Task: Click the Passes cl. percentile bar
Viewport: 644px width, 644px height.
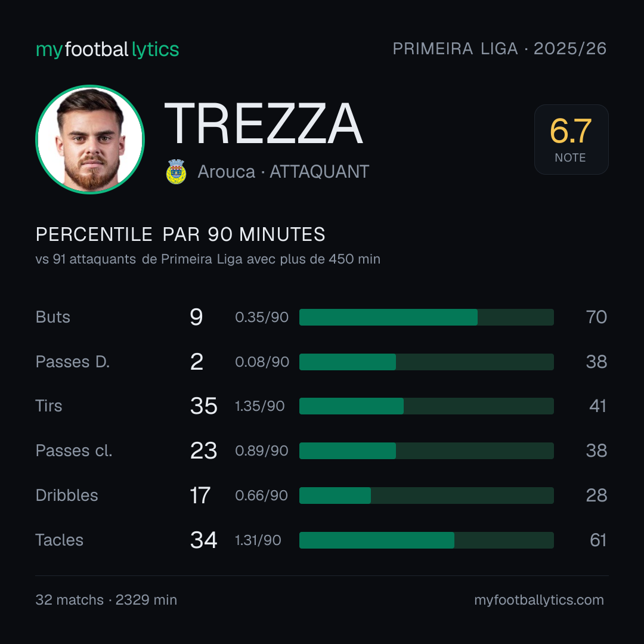Action: pyautogui.click(x=426, y=451)
